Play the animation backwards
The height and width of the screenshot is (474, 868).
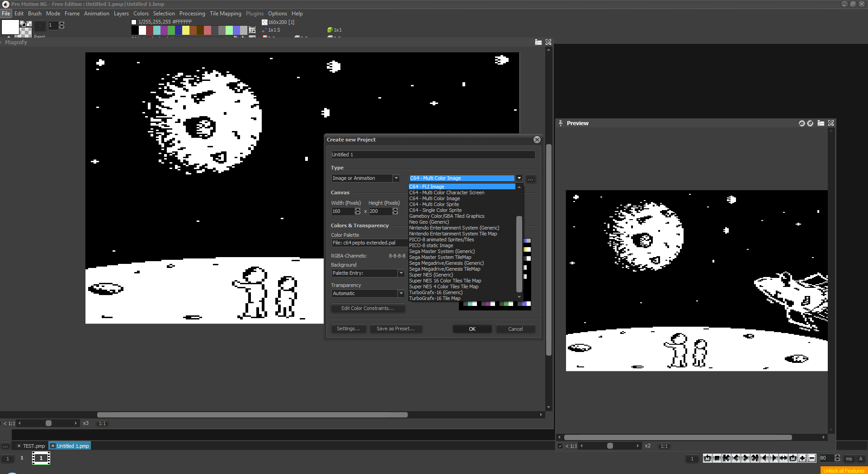764,458
